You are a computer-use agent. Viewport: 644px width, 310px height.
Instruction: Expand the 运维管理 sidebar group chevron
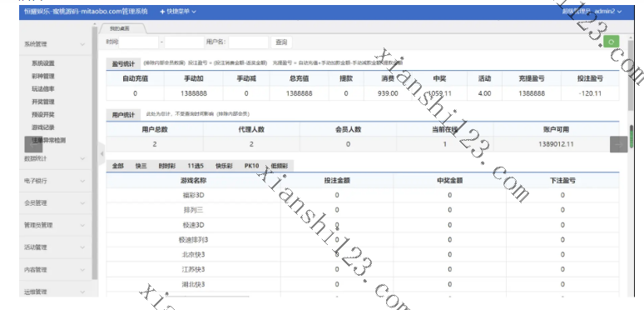[x=82, y=292]
